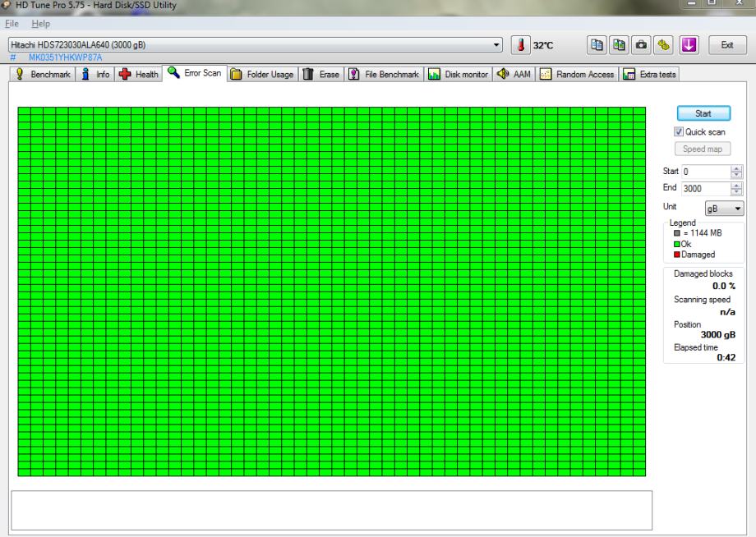Viewport: 756px width, 537px height.
Task: Decrease the End value with down arrow
Action: 735,191
